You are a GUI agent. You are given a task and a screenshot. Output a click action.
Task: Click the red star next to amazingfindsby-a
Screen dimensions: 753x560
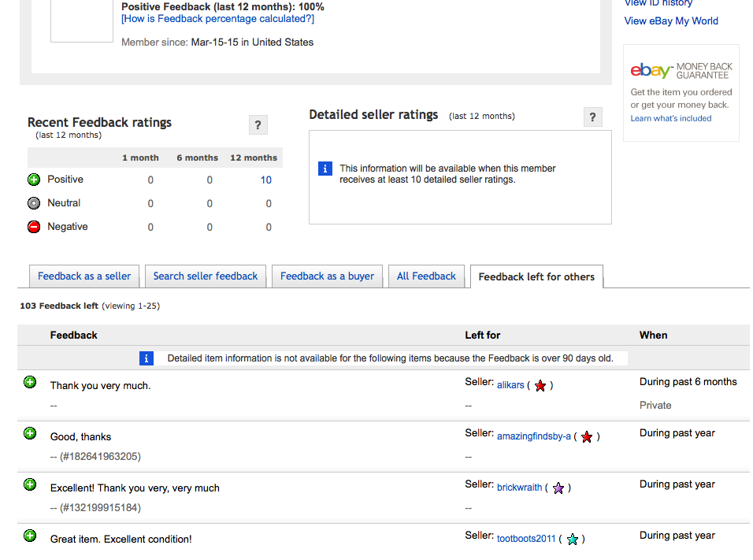[x=587, y=437]
